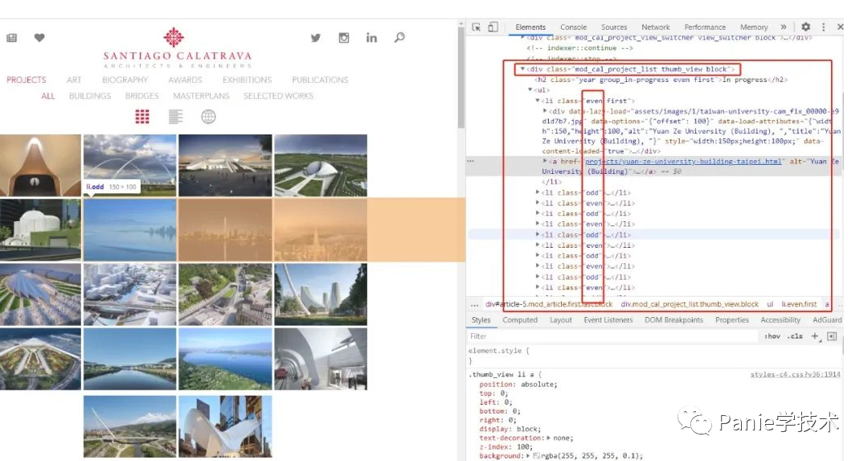Activate DevTools inspect element picker
The height and width of the screenshot is (461, 868).
tap(476, 27)
